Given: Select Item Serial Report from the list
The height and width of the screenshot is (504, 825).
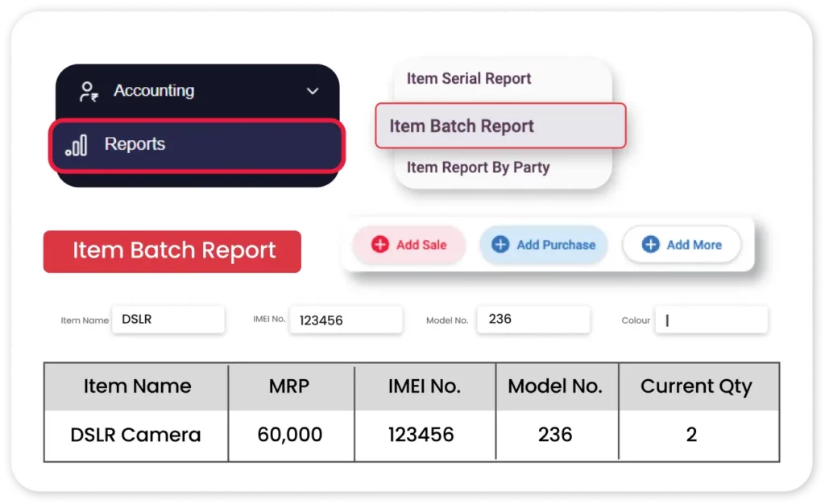Looking at the screenshot, I should 469,79.
